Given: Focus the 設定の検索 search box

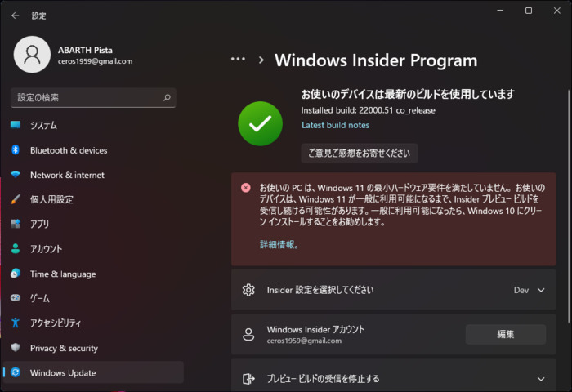Looking at the screenshot, I should pos(93,97).
